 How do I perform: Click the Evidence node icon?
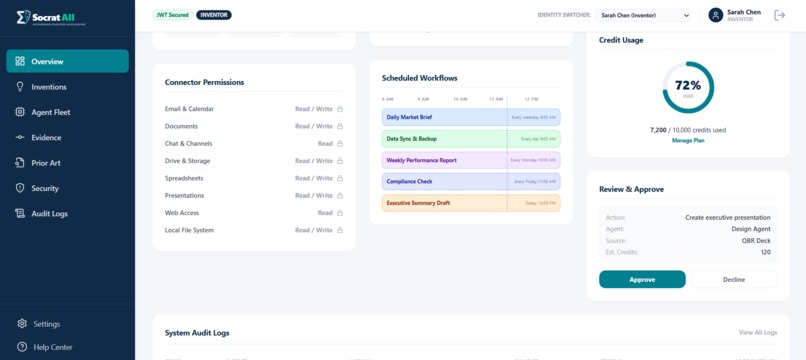(20, 137)
